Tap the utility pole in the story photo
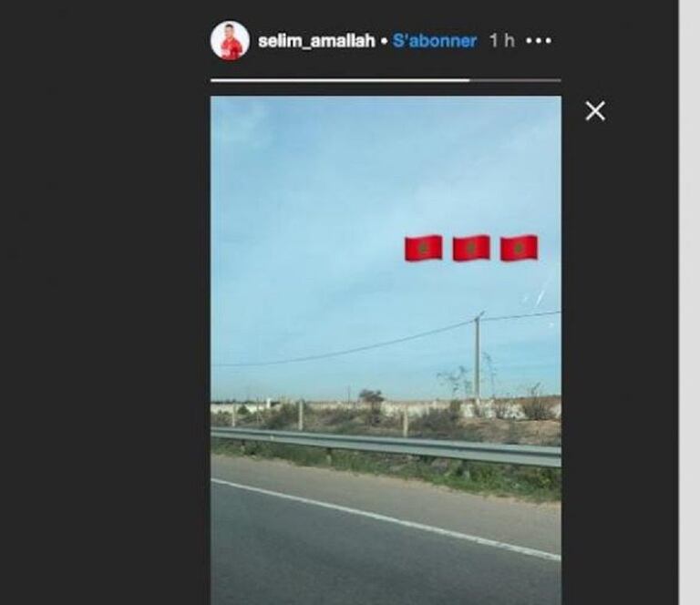This screenshot has height=605, width=700. (x=478, y=357)
